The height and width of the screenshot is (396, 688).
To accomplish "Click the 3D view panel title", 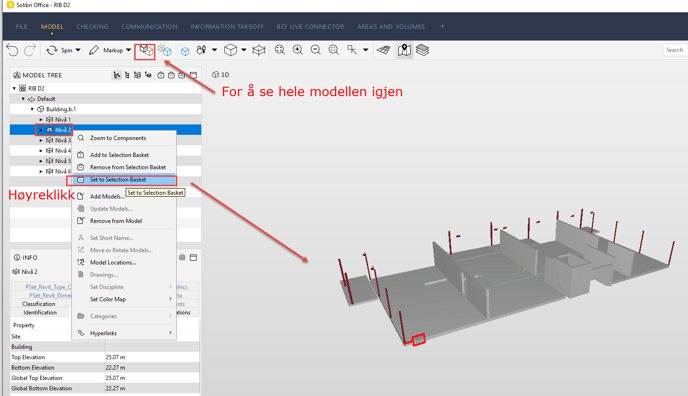I will tap(221, 75).
